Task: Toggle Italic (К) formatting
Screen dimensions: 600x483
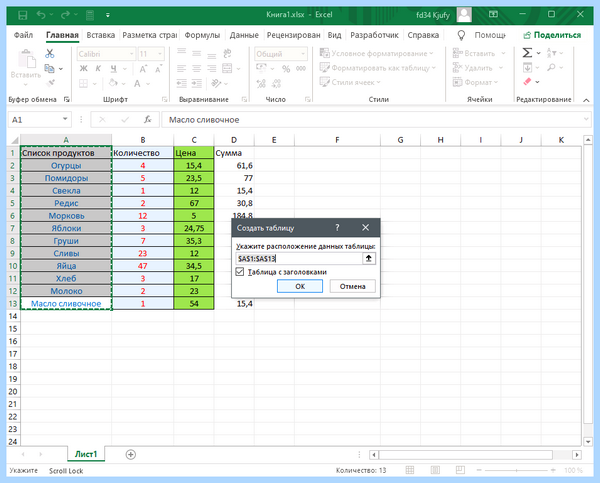Action: 98,69
